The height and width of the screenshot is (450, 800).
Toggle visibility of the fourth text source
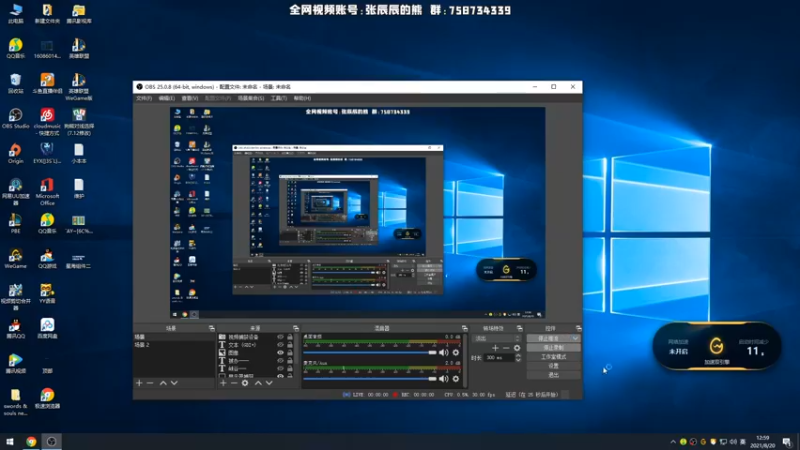(280, 361)
